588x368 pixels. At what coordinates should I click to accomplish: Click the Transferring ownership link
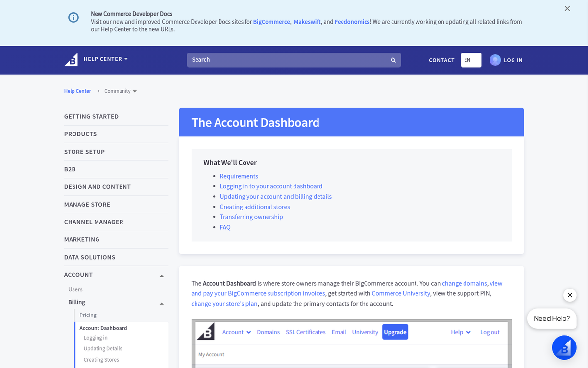point(251,216)
